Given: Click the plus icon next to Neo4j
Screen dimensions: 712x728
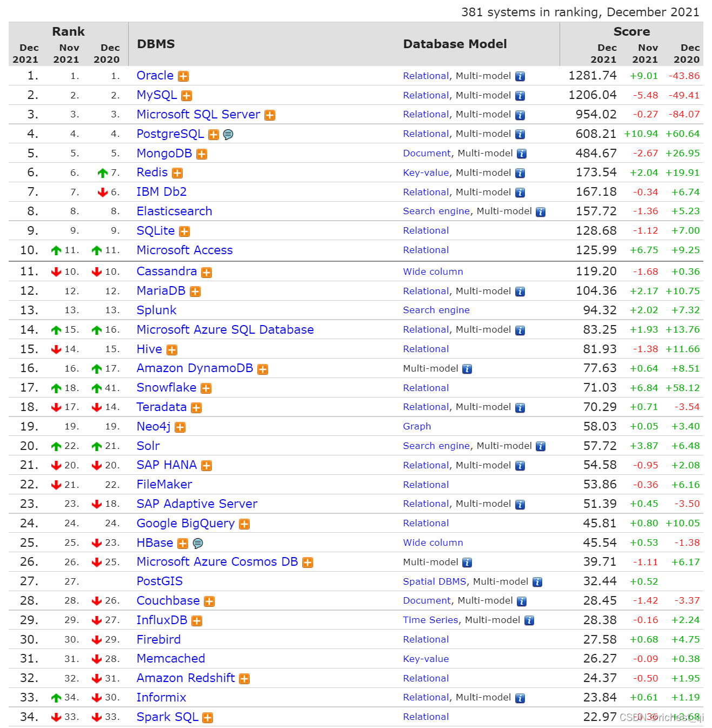Looking at the screenshot, I should coord(180,427).
